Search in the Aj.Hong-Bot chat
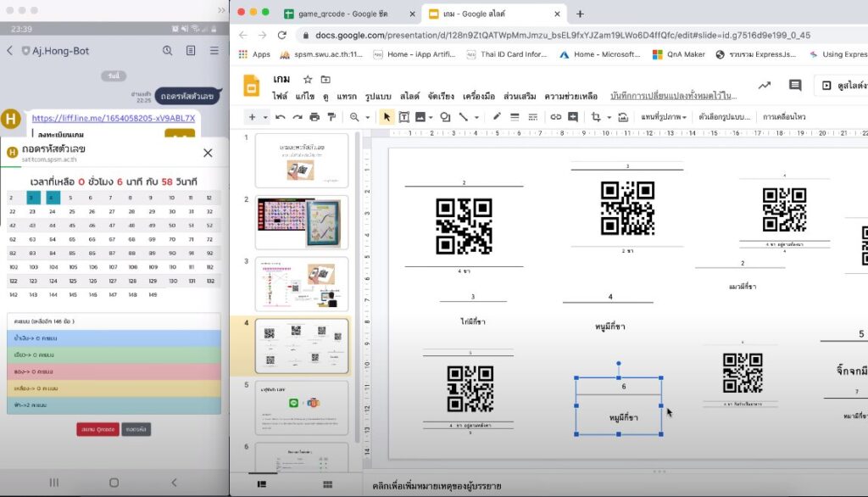Screen dimensions: 868x497 pyautogui.click(x=167, y=50)
